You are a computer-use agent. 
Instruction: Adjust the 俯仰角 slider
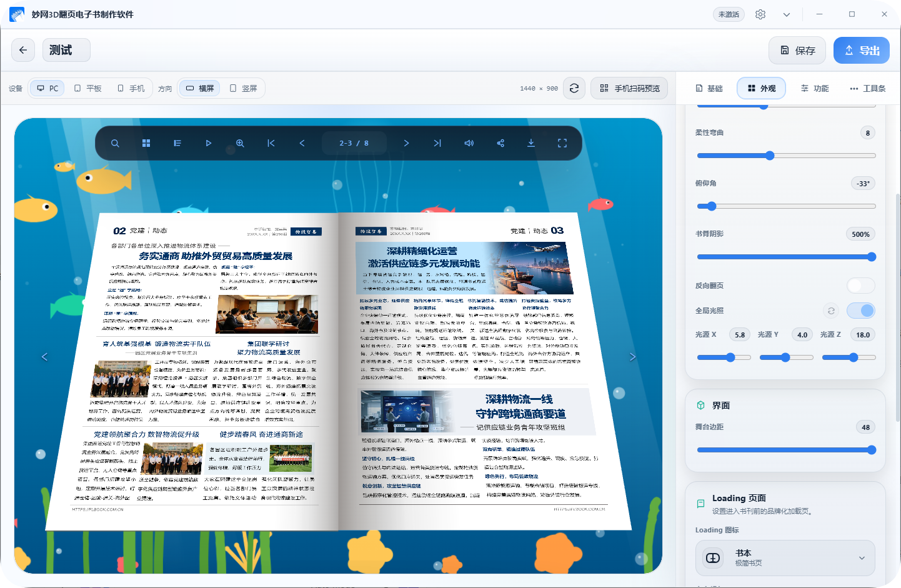coord(786,206)
